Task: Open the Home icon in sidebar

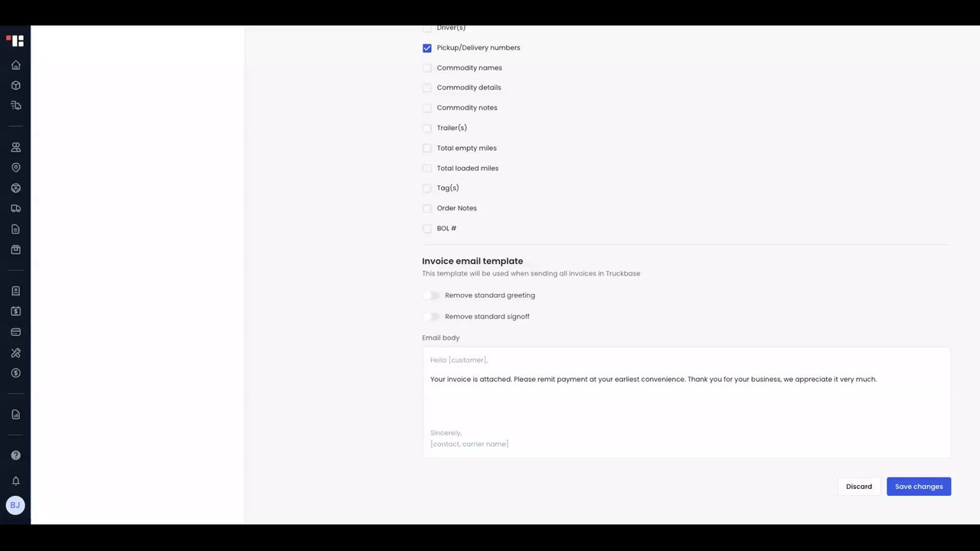Action: [15, 65]
